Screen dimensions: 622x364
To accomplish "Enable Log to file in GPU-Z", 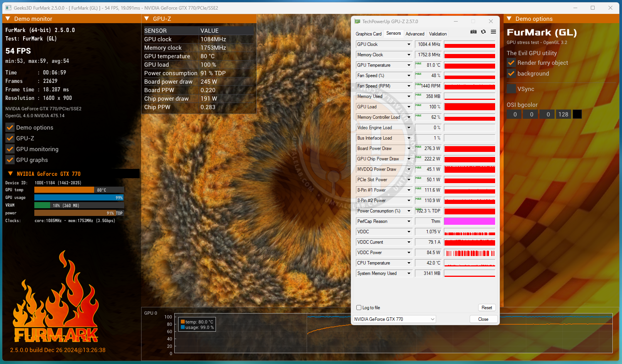I will pos(359,308).
